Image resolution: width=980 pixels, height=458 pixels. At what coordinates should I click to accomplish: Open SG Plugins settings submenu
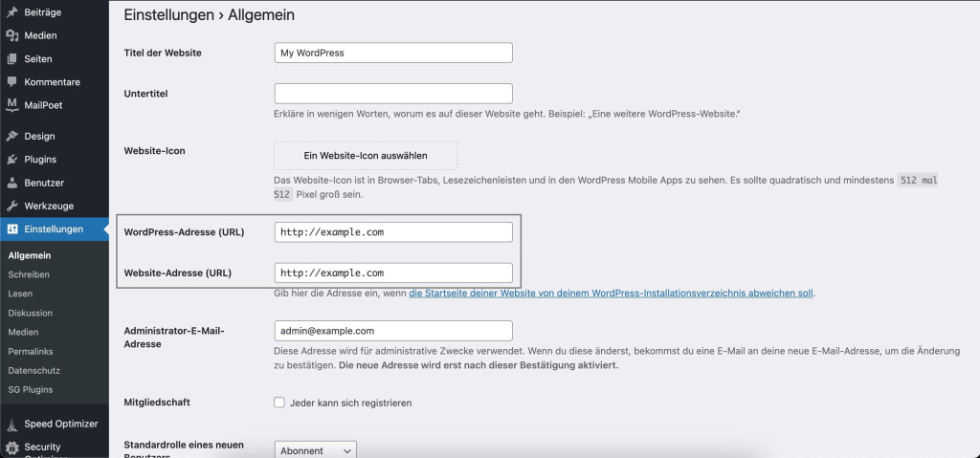31,390
